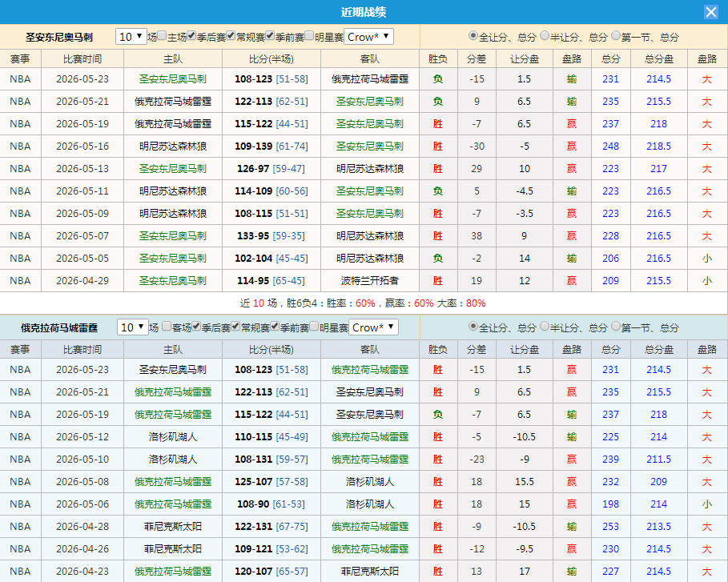Click total 206 in the 2026-05-05 row

click(x=610, y=258)
